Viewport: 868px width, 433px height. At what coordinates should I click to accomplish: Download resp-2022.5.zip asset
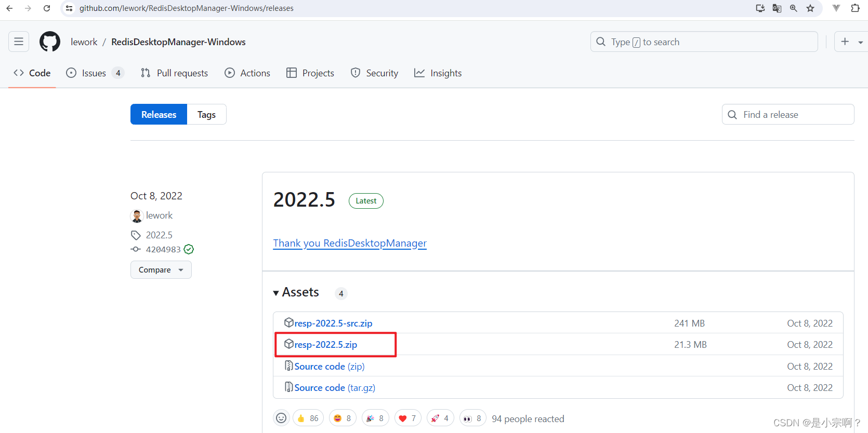click(x=325, y=344)
